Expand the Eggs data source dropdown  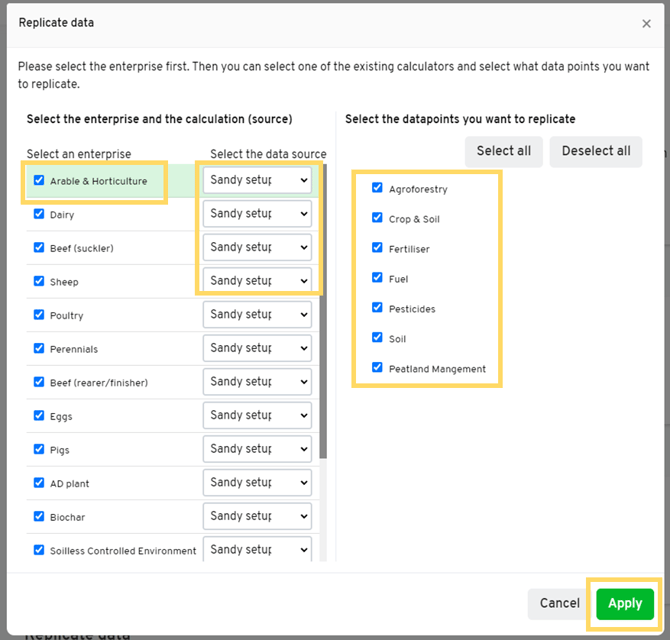(x=257, y=415)
